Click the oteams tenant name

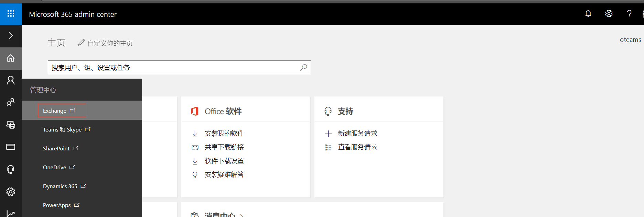tap(631, 39)
